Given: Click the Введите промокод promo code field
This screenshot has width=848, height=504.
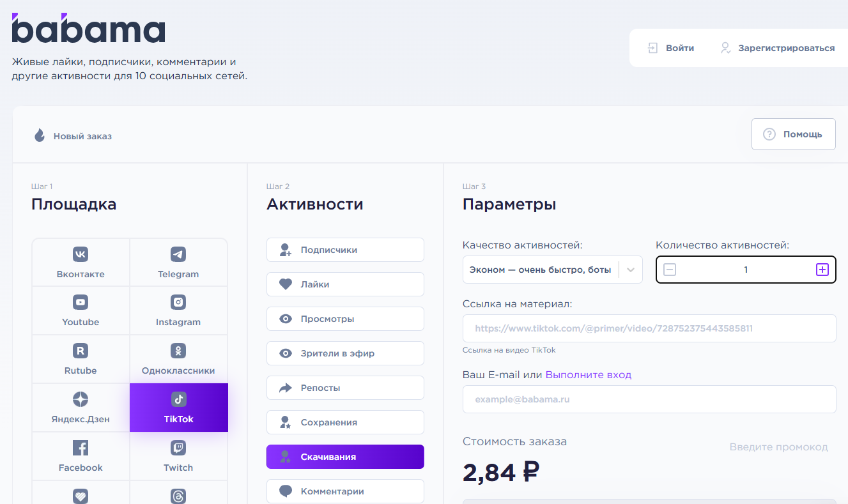Looking at the screenshot, I should [x=778, y=447].
